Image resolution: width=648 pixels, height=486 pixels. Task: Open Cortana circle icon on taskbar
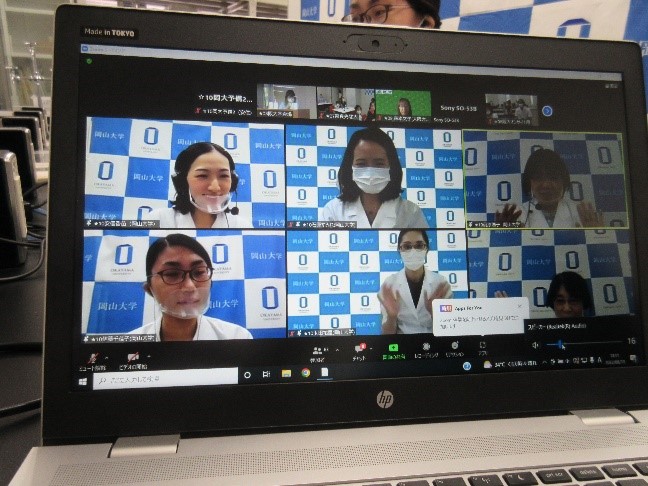[x=247, y=375]
